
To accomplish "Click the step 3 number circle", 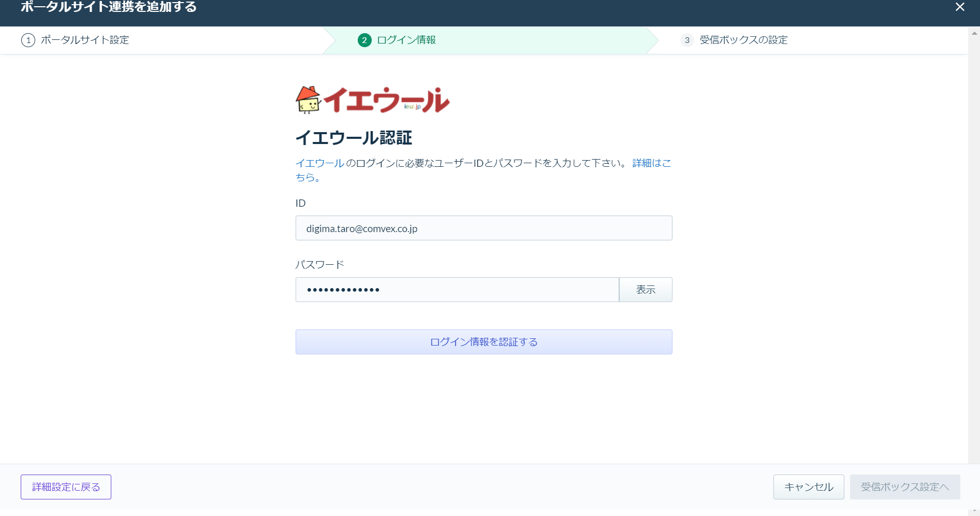I will [687, 40].
